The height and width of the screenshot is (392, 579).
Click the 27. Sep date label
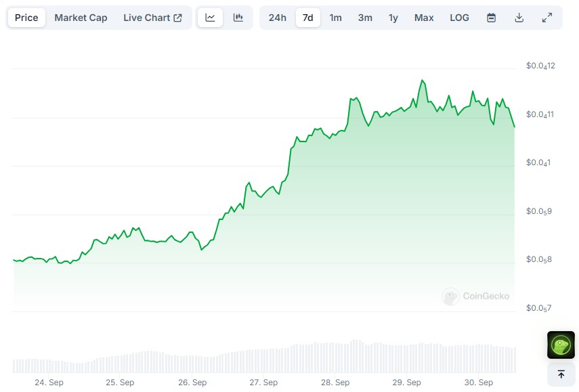(263, 383)
